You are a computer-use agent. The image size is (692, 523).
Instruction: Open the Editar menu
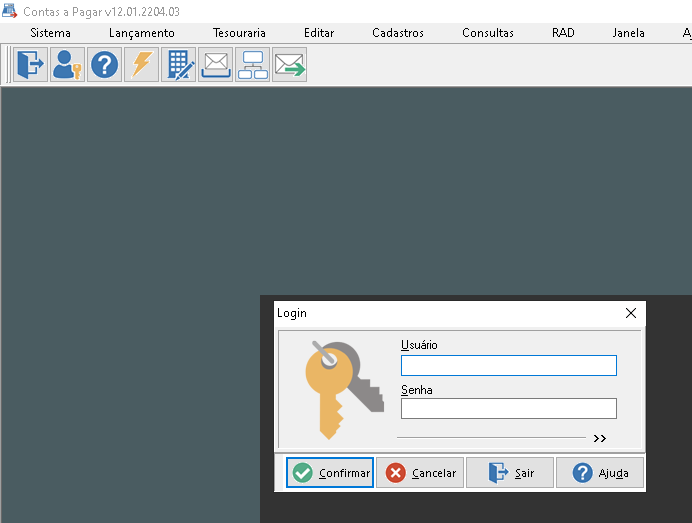click(x=319, y=33)
